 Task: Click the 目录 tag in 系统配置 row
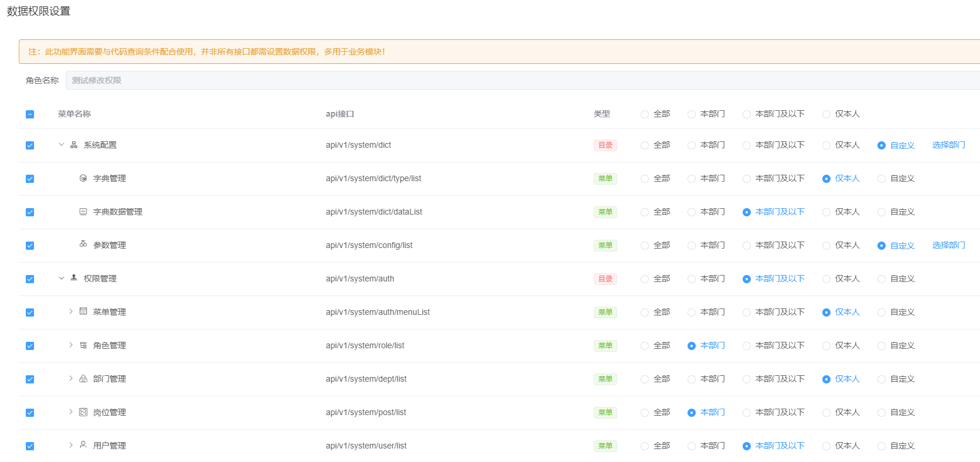(605, 145)
